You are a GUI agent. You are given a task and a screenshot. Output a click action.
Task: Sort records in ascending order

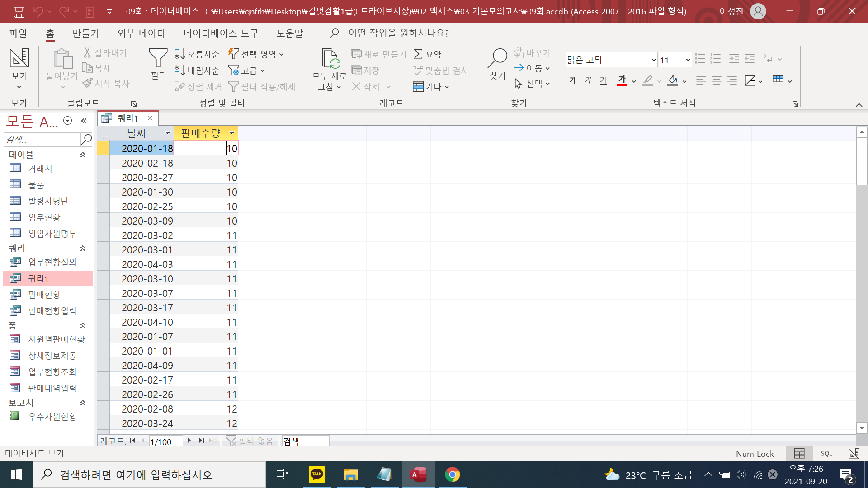click(197, 54)
